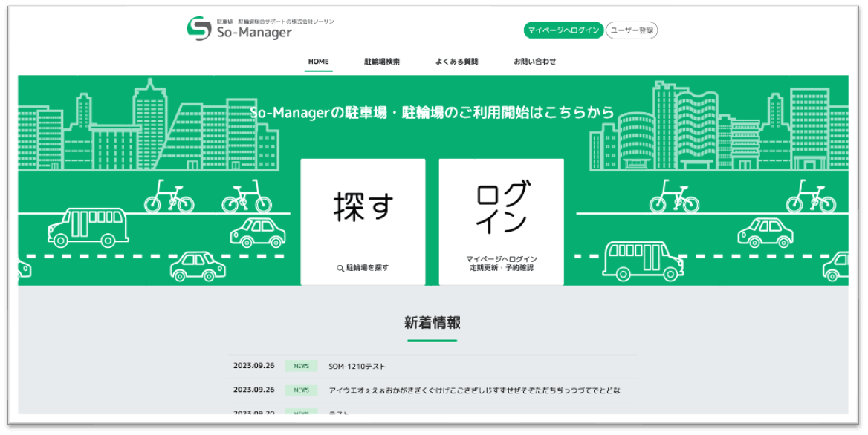Open the お問い合わせ navigation item
This screenshot has width=868, height=435.
click(x=534, y=62)
